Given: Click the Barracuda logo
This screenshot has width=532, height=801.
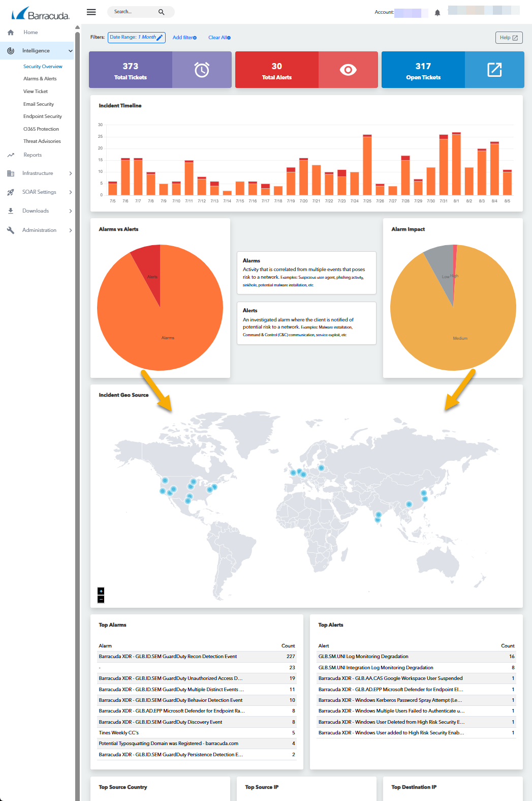Looking at the screenshot, I should click(x=40, y=13).
